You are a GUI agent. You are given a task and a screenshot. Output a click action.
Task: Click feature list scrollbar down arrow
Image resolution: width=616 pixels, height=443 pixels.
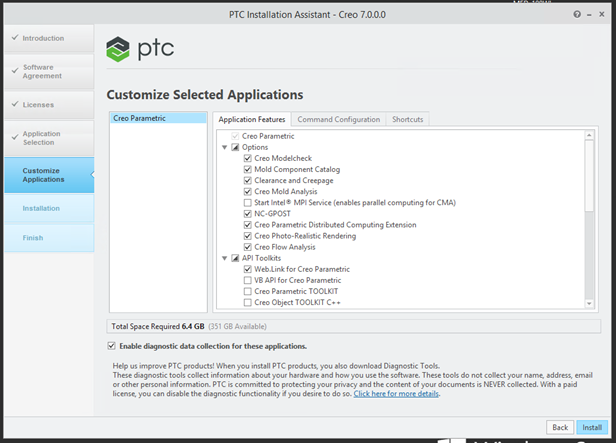pyautogui.click(x=589, y=303)
